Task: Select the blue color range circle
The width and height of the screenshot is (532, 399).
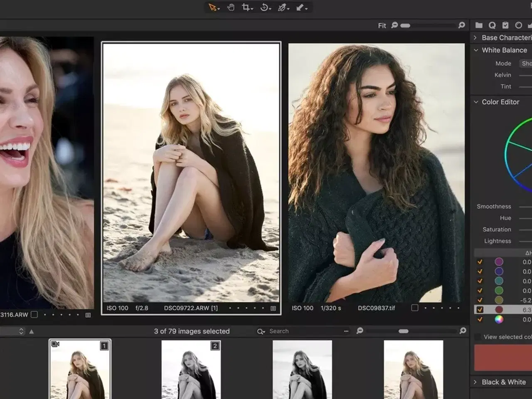Action: click(x=499, y=271)
